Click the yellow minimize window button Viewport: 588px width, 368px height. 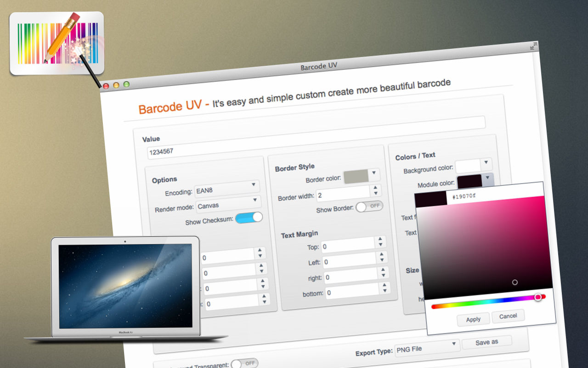(x=116, y=85)
